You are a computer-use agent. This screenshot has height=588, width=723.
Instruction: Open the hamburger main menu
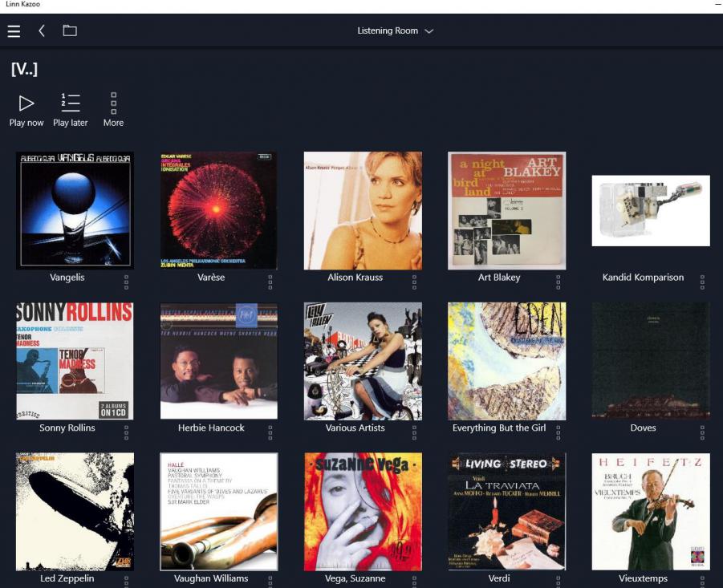tap(14, 31)
